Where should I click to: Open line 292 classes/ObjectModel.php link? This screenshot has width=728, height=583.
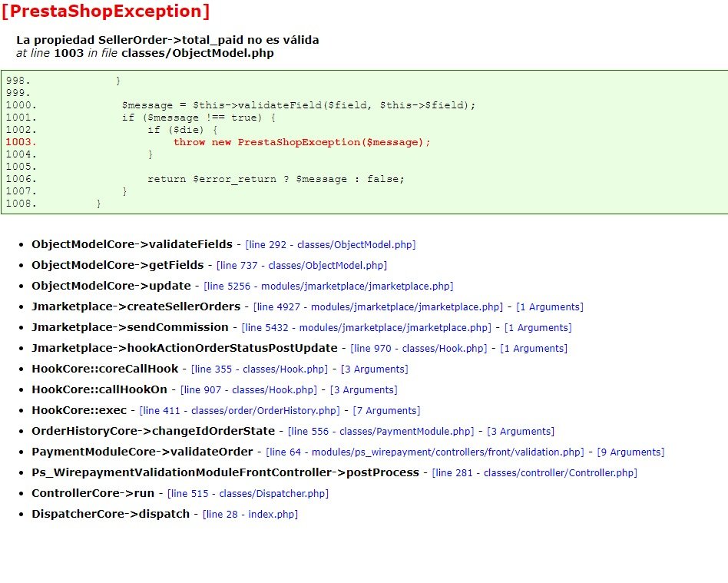coord(330,245)
